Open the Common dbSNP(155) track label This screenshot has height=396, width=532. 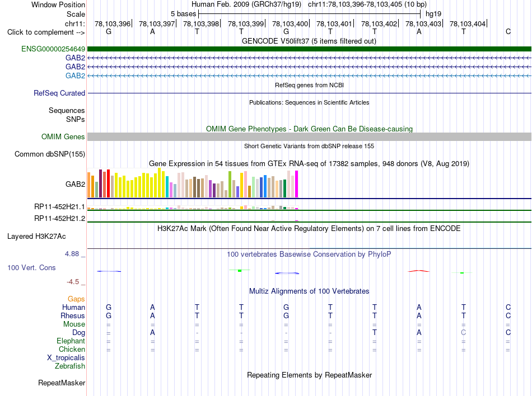coord(50,154)
